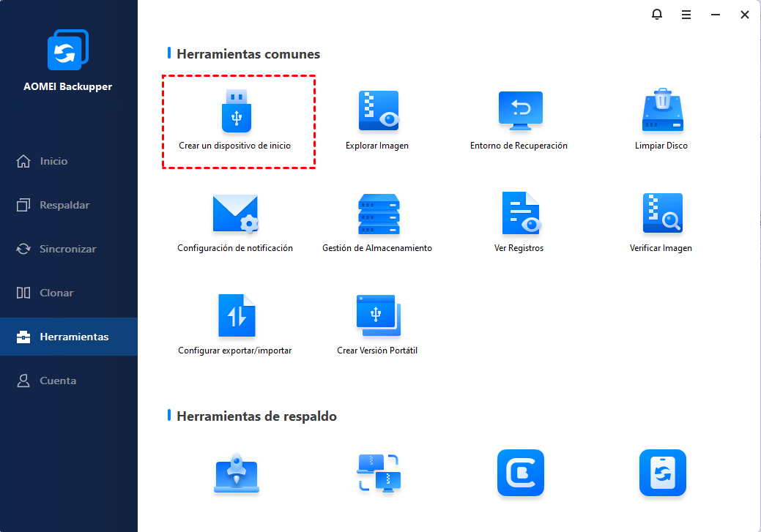The image size is (761, 532).
Task: Launch Entorno de Recuperación monitor icon
Action: click(520, 110)
